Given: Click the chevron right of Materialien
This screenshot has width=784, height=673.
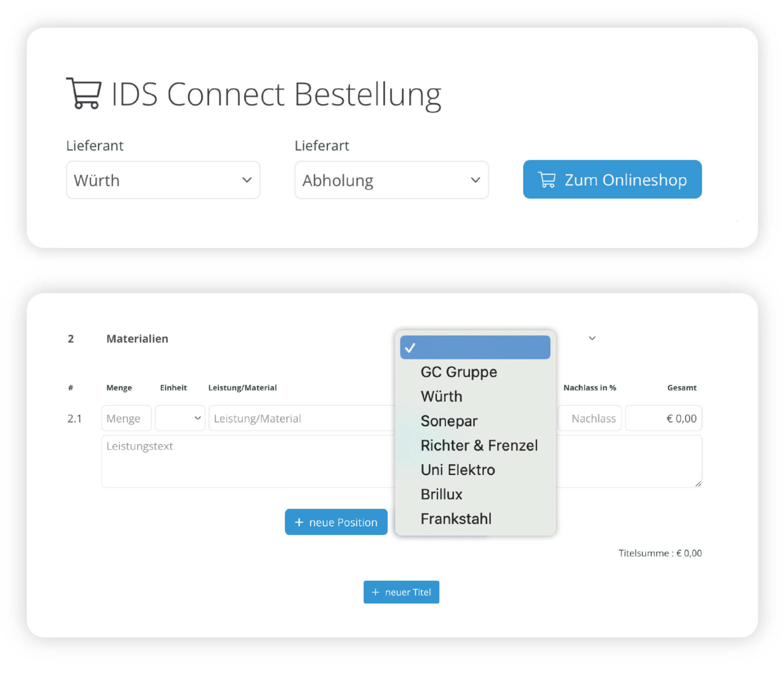Looking at the screenshot, I should click(592, 338).
